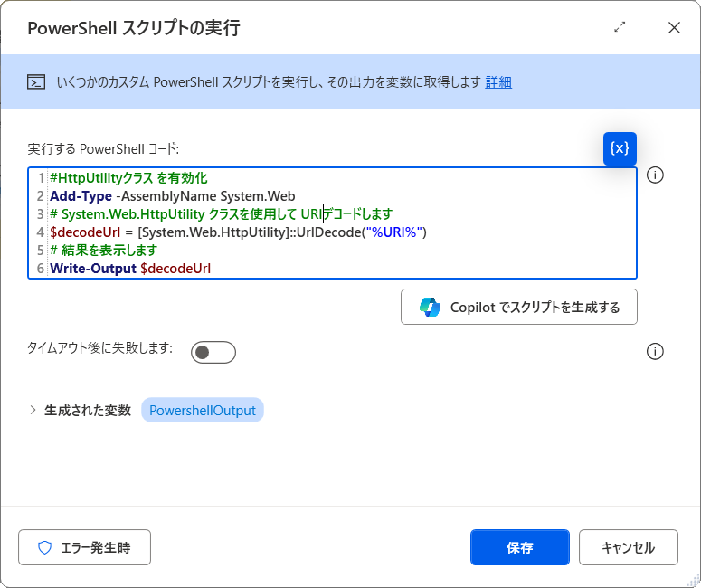Image resolution: width=701 pixels, height=588 pixels.
Task: Click line 6 Write-Output in editor
Action: point(93,269)
